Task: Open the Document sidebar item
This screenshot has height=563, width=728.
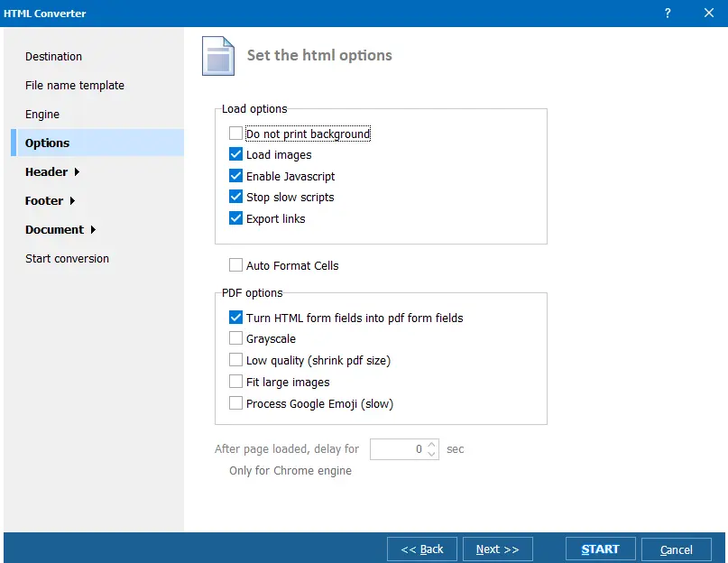Action: (x=55, y=229)
